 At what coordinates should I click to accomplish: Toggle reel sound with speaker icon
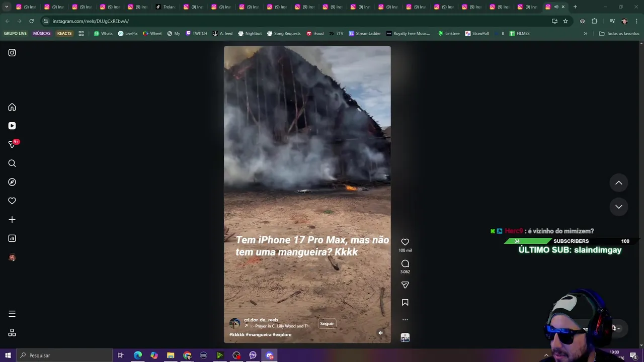381,333
